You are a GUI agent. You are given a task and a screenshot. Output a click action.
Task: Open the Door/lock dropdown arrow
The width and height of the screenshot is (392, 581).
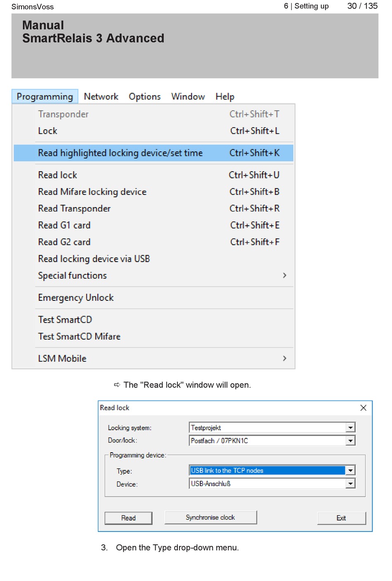tap(350, 441)
